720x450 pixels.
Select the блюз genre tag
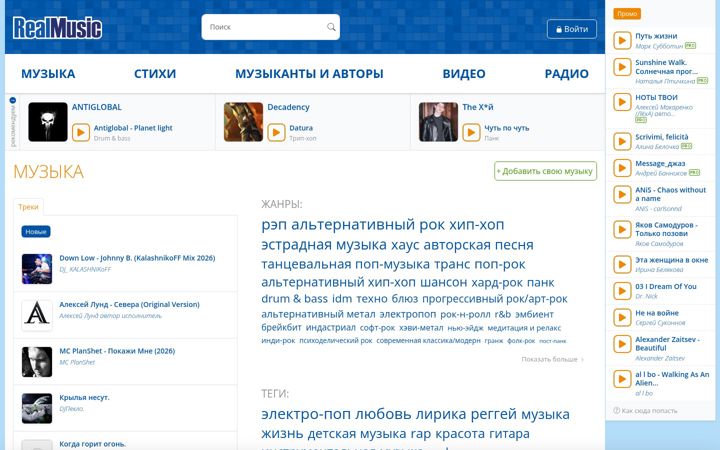[405, 298]
